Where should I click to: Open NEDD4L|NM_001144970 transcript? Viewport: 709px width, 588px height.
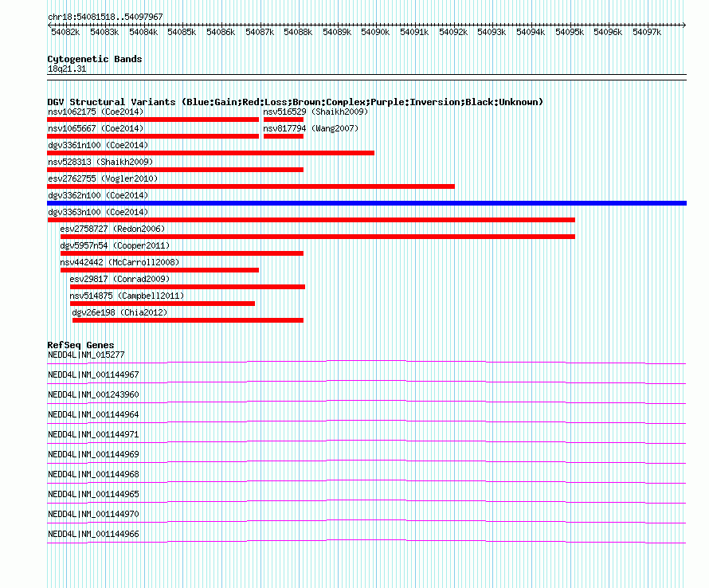click(x=93, y=514)
